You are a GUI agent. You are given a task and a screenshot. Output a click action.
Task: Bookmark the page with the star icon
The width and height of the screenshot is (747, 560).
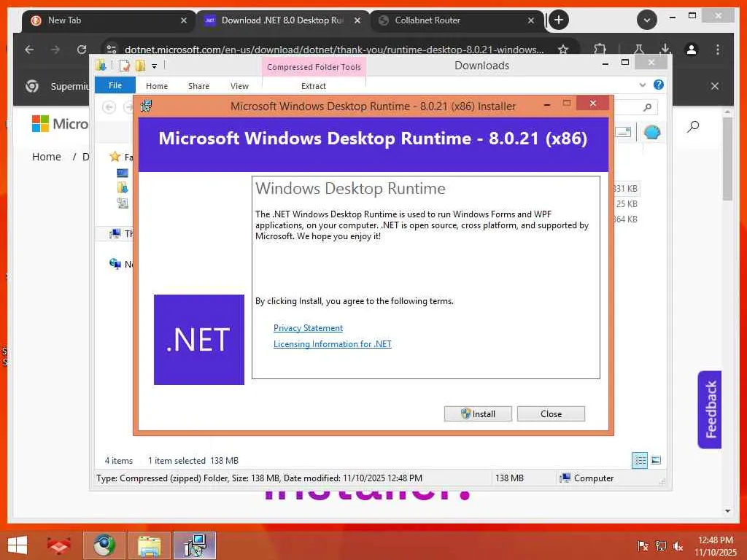point(563,50)
